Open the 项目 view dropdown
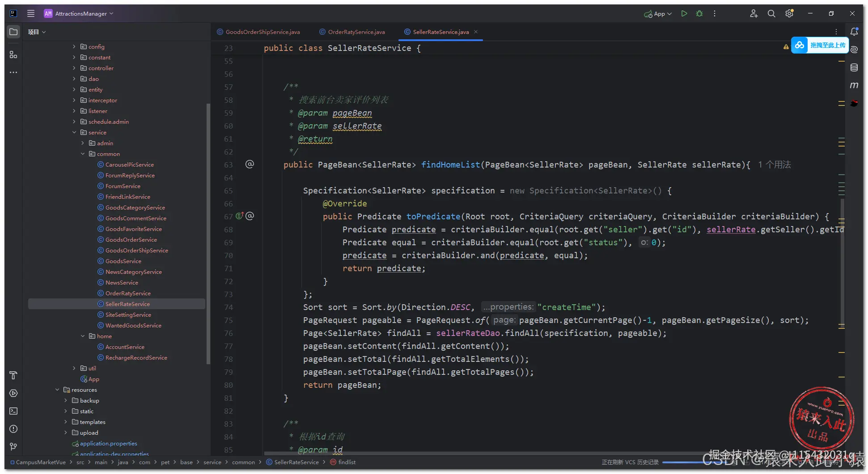The width and height of the screenshot is (868, 474). pyautogui.click(x=37, y=32)
